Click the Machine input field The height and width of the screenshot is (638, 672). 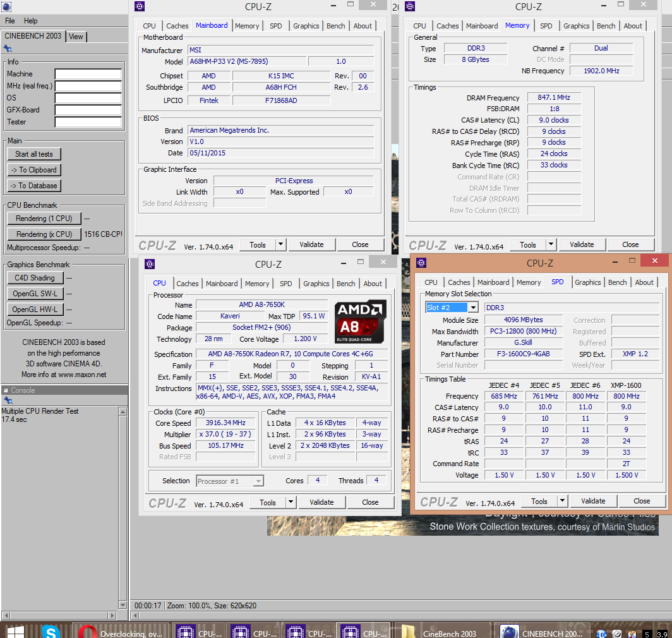pyautogui.click(x=88, y=74)
